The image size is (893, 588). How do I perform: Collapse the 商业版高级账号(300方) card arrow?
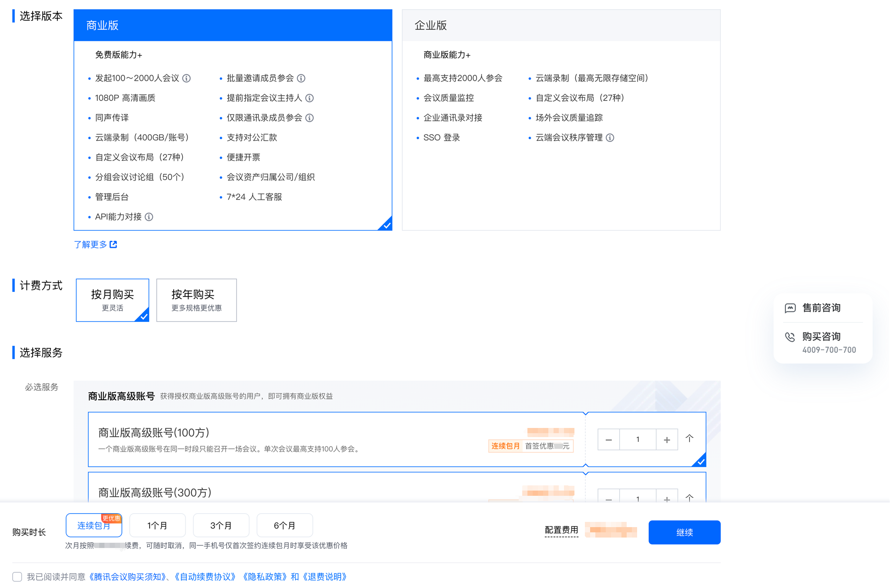tap(689, 498)
